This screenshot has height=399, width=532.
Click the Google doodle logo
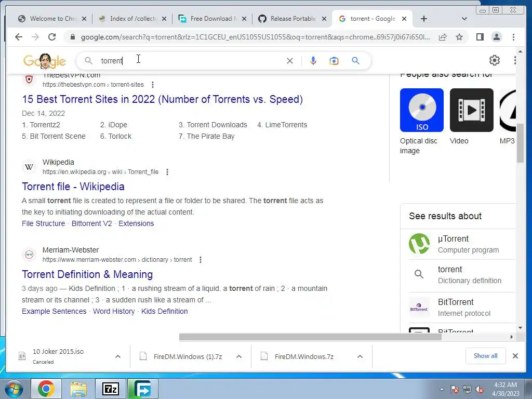tap(45, 61)
